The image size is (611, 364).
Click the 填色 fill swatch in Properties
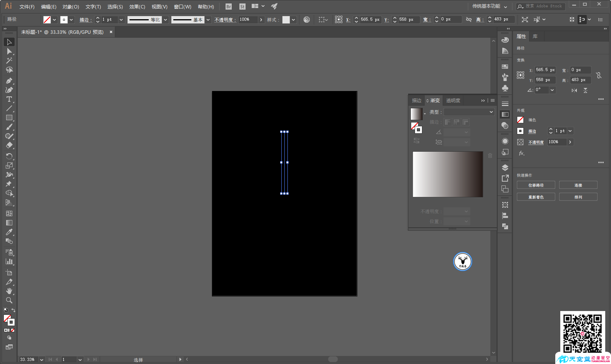[x=520, y=120]
